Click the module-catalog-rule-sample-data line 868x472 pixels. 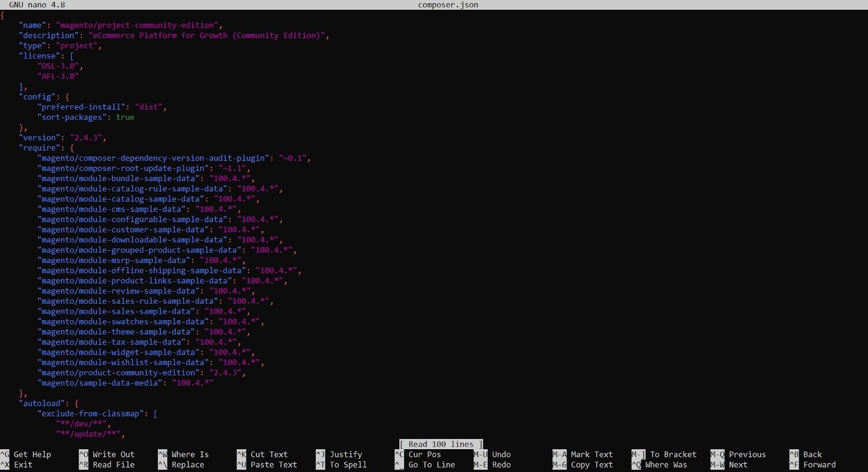coord(160,189)
